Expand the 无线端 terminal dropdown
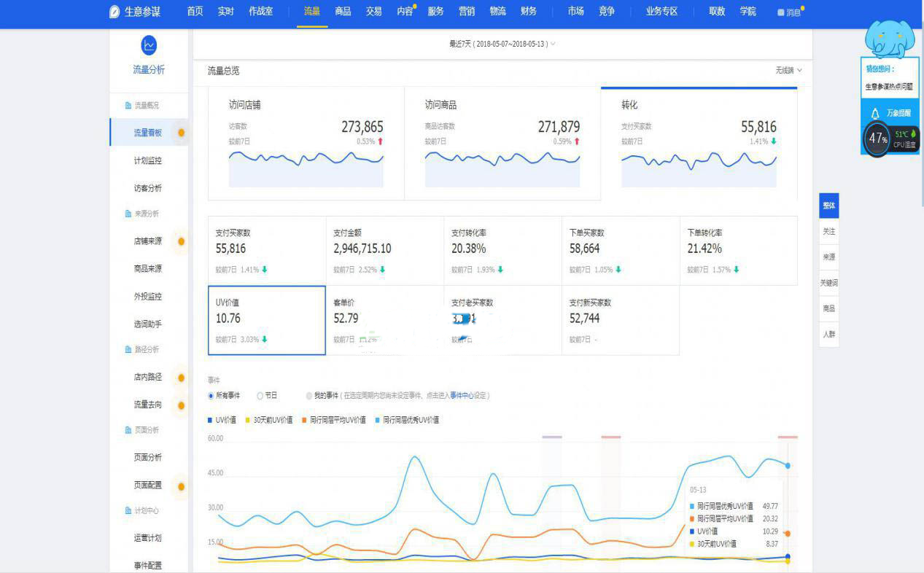The image size is (924, 573). coord(788,71)
